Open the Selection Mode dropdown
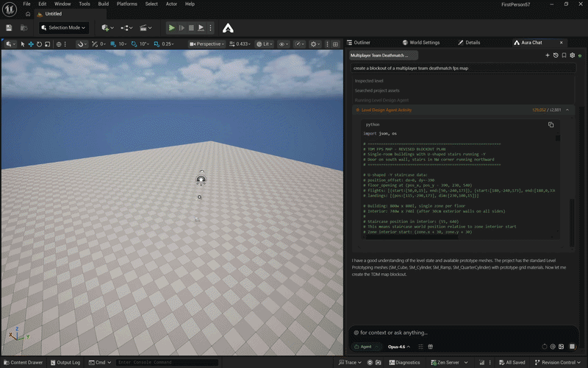Viewport: 588px width, 368px height. pyautogui.click(x=64, y=28)
